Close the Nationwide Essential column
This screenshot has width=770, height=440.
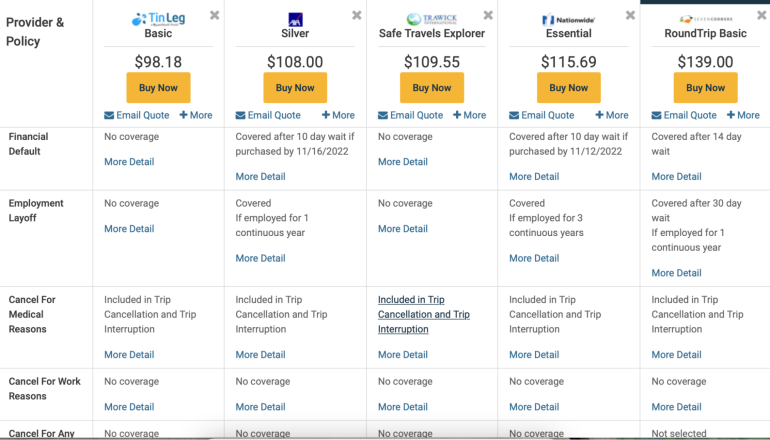(x=630, y=15)
